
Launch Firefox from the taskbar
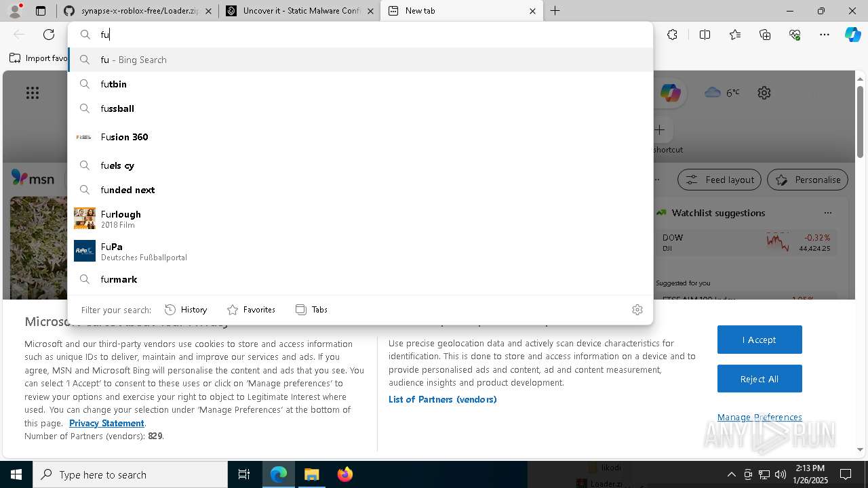coord(345,474)
